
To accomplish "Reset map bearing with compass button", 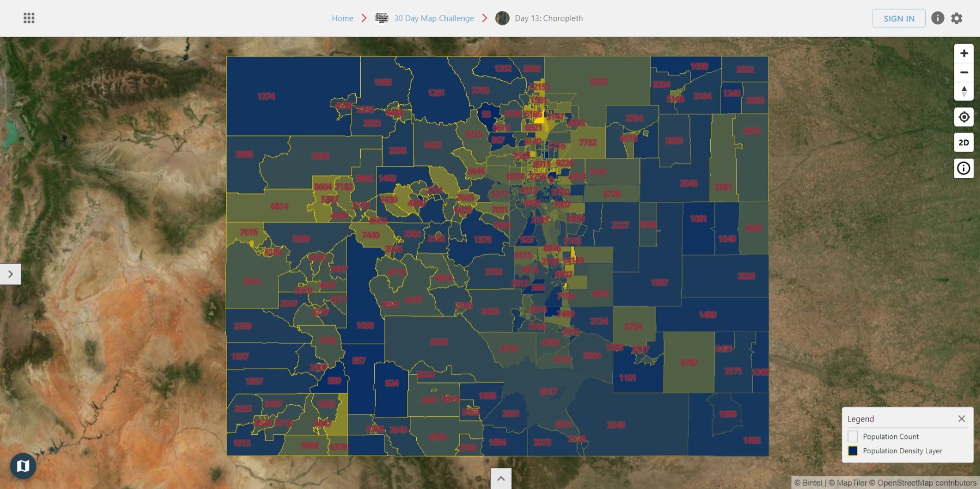I will click(x=964, y=91).
